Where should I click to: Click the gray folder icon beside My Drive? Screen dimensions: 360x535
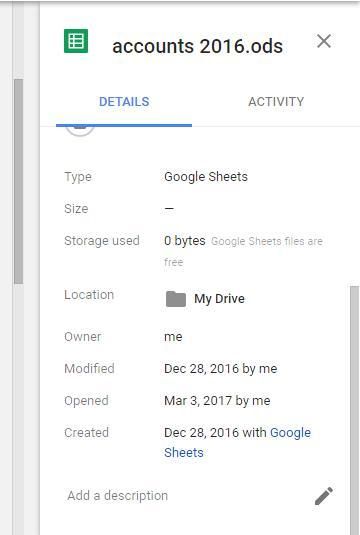(176, 299)
